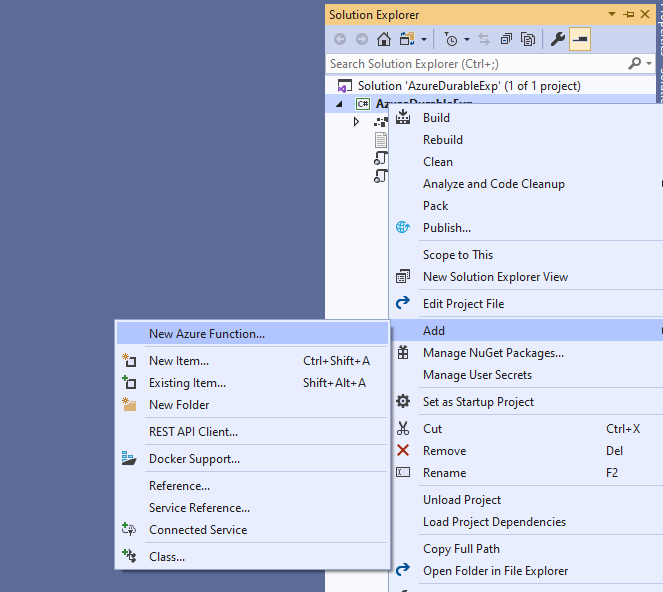Click the C# project icon in tree
The height and width of the screenshot is (592, 663).
pos(363,104)
